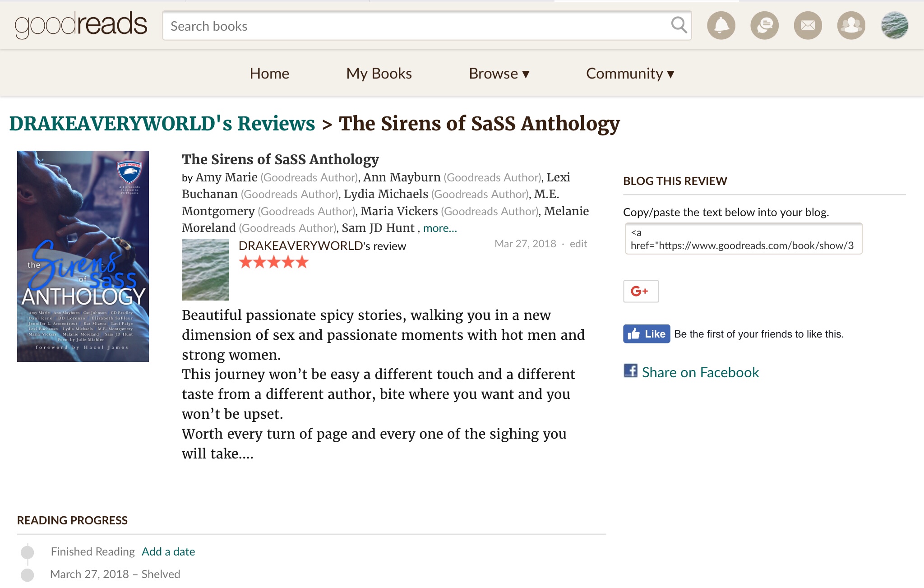Expand more authors link

pyautogui.click(x=440, y=228)
